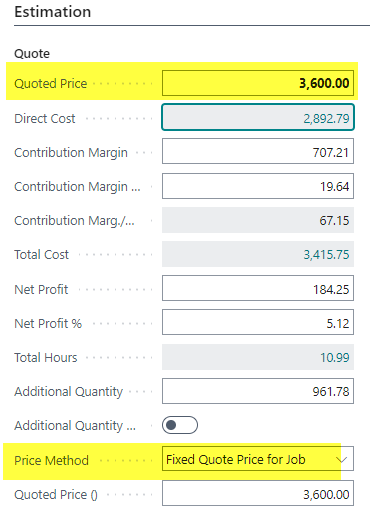Click the Net Profit input field
370x521 pixels.
258,288
